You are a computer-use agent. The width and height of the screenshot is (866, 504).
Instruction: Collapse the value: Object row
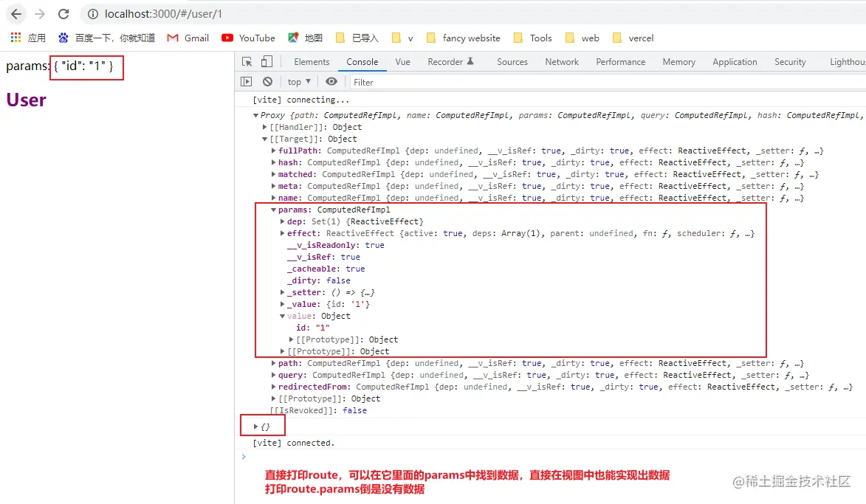(x=282, y=317)
